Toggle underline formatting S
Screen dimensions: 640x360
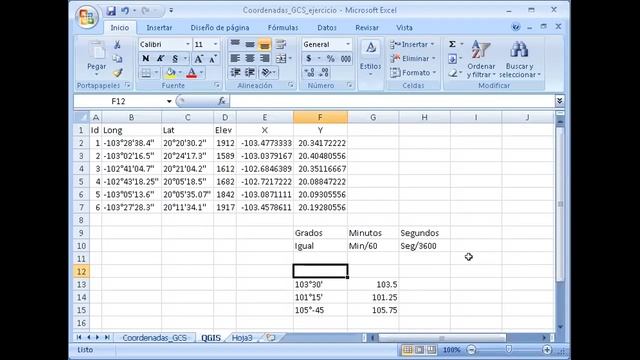coord(175,58)
